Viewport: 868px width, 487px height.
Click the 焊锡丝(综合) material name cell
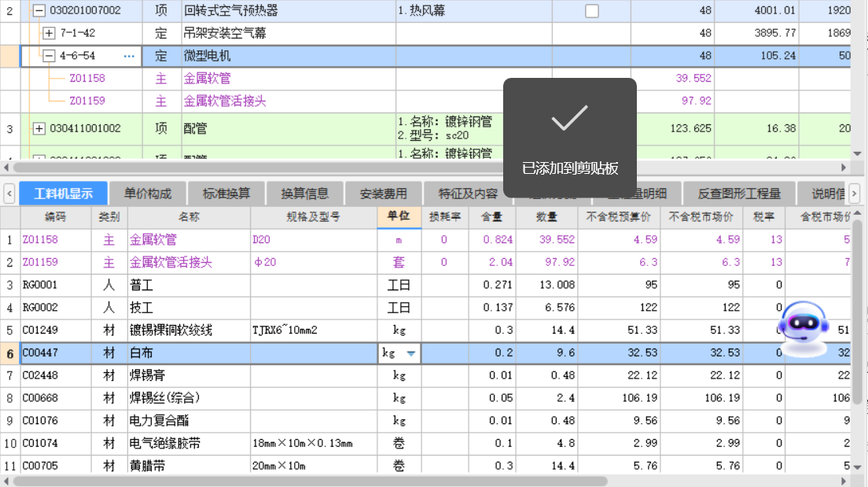pos(189,398)
